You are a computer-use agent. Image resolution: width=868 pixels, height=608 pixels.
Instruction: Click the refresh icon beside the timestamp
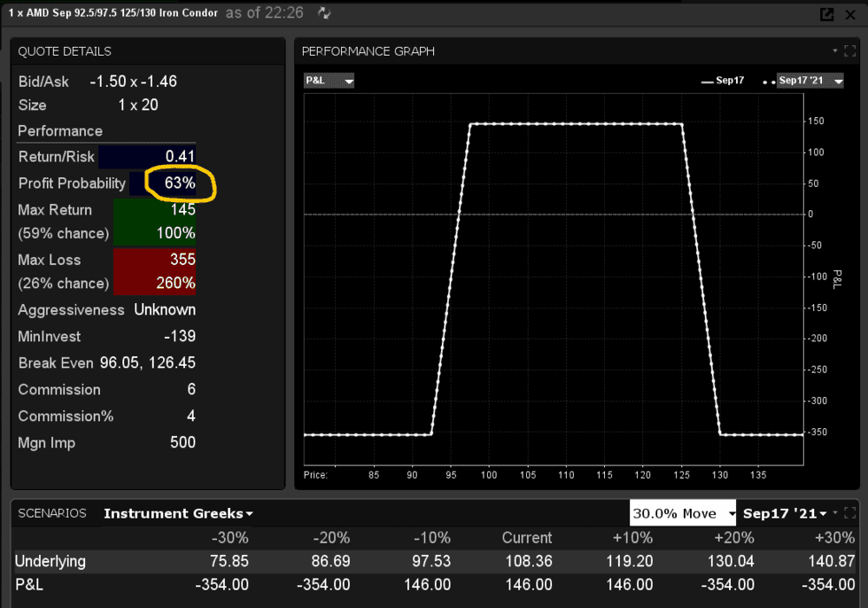325,13
